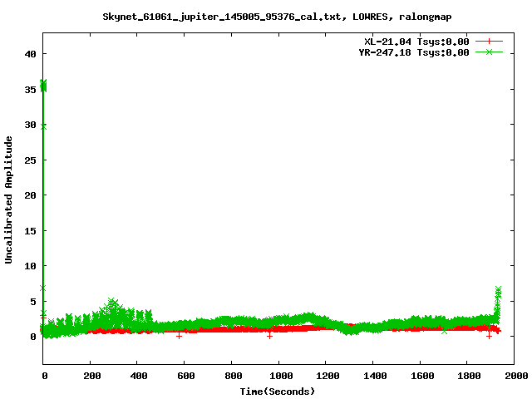
Task: Click the green outlier point near 1700 seconds
Action: pos(444,331)
